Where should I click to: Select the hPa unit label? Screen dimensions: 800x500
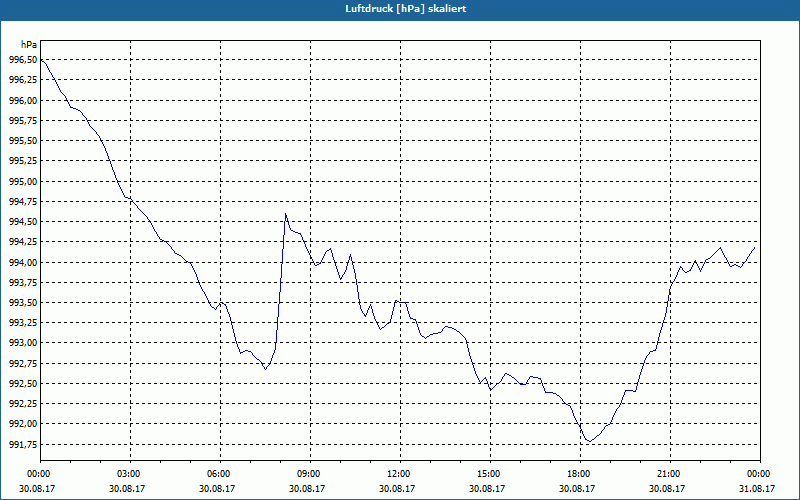pyautogui.click(x=29, y=44)
